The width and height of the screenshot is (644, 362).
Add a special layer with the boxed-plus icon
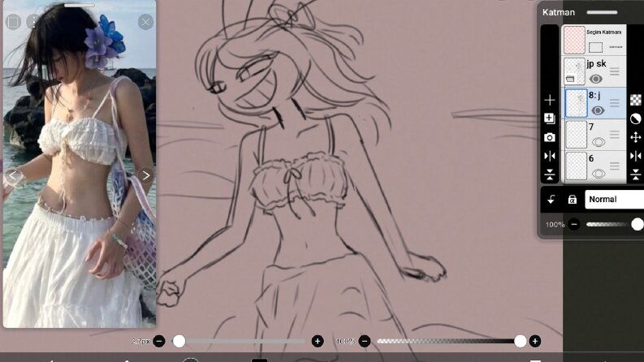[x=550, y=119]
